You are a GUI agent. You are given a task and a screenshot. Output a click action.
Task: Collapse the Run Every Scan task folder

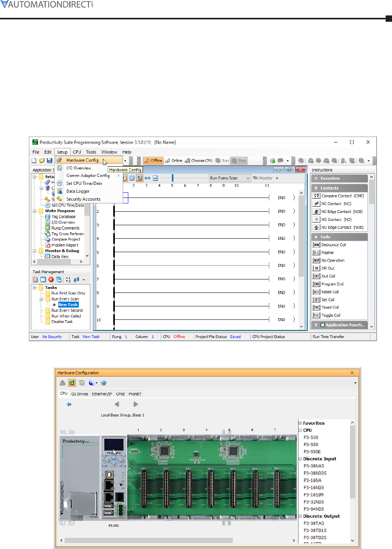[x=41, y=299]
